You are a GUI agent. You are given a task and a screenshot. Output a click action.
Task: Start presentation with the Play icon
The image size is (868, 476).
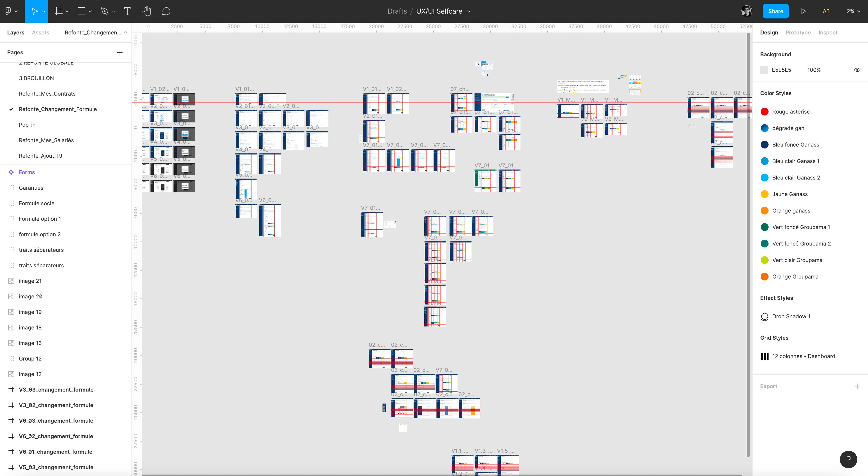803,11
